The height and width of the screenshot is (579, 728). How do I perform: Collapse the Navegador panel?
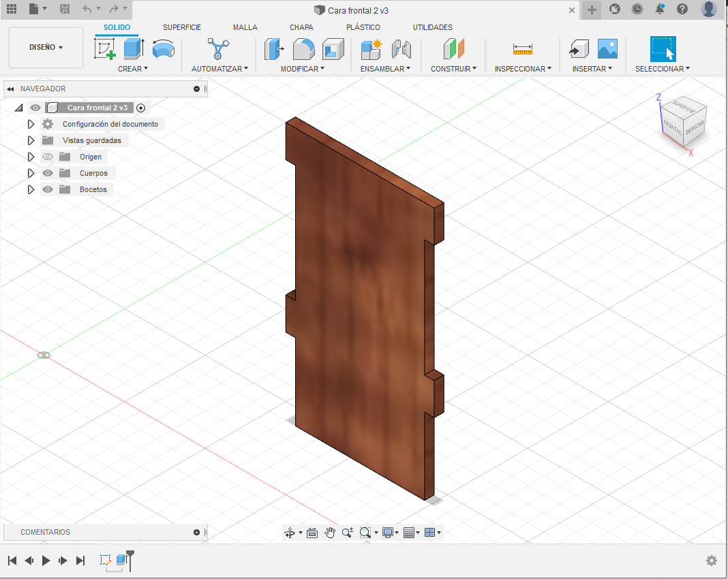pos(10,89)
